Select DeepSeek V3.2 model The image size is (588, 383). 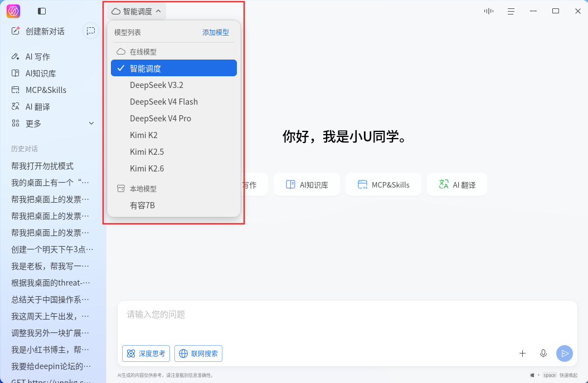pyautogui.click(x=174, y=85)
